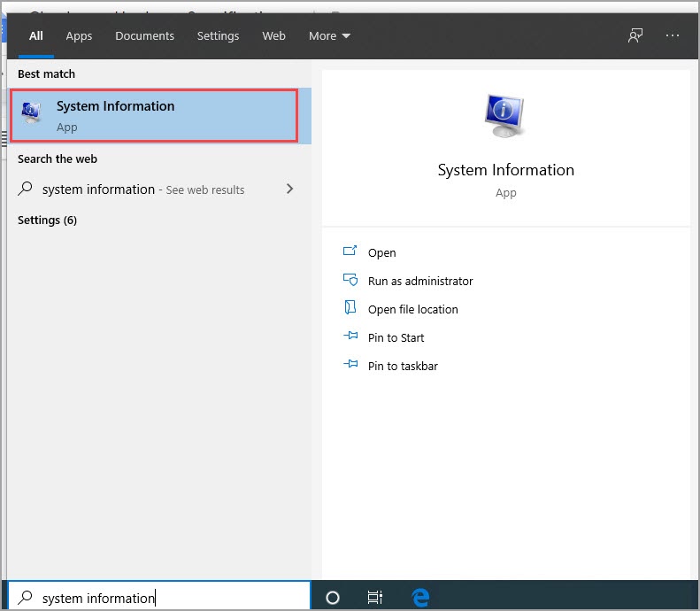Choose Run as administrator
Image resolution: width=700 pixels, height=611 pixels.
click(420, 281)
